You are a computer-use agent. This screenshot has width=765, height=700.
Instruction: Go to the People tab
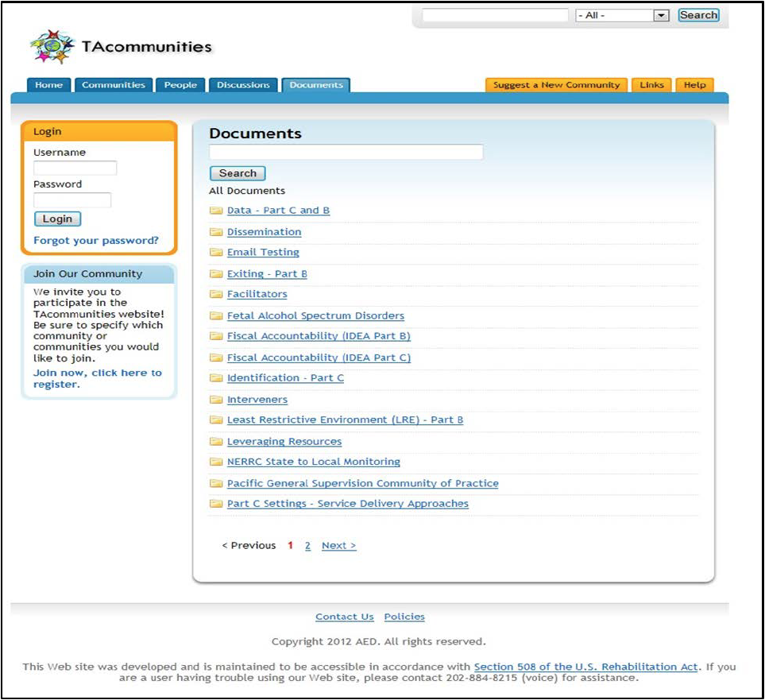click(x=180, y=85)
